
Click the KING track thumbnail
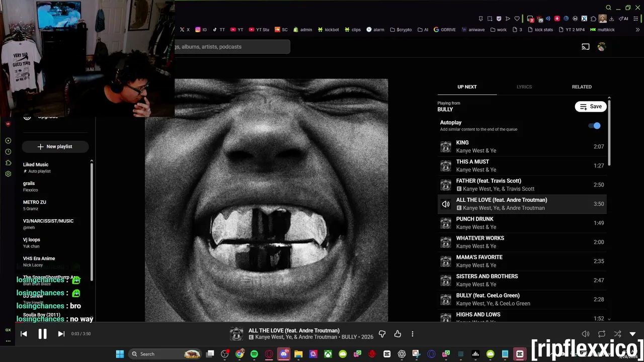tap(446, 146)
